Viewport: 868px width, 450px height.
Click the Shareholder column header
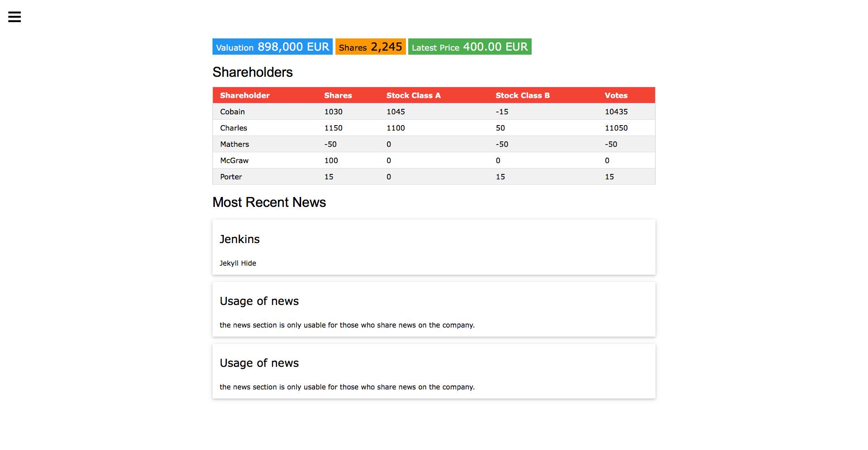pos(245,95)
